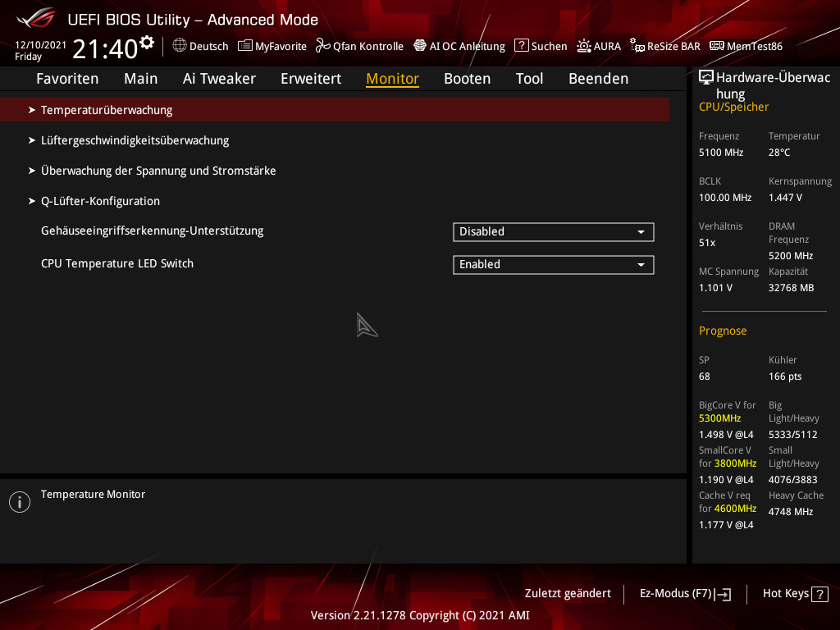Open the Hot Keys help
840x630 pixels.
pyautogui.click(x=795, y=593)
